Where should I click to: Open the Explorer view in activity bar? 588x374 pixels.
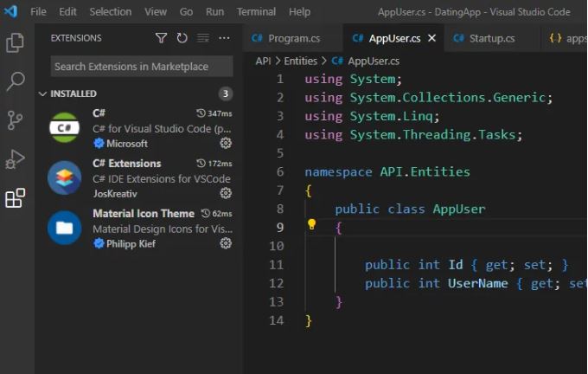coord(16,42)
